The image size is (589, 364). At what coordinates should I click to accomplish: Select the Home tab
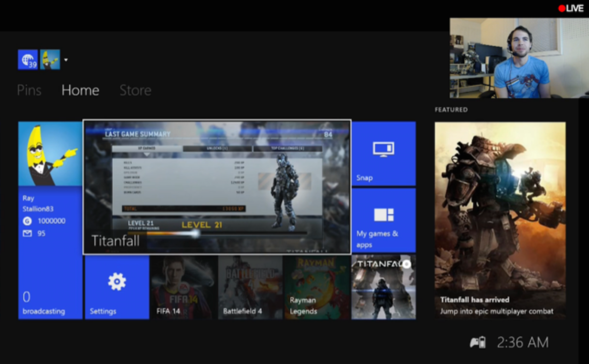[80, 90]
